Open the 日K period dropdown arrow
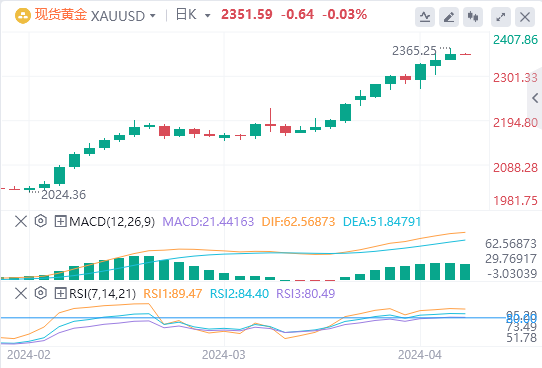 coord(207,16)
